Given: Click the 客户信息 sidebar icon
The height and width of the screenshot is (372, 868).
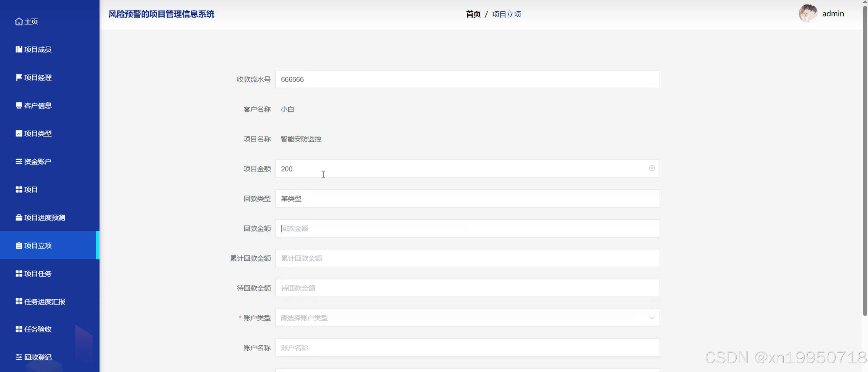Looking at the screenshot, I should point(19,105).
